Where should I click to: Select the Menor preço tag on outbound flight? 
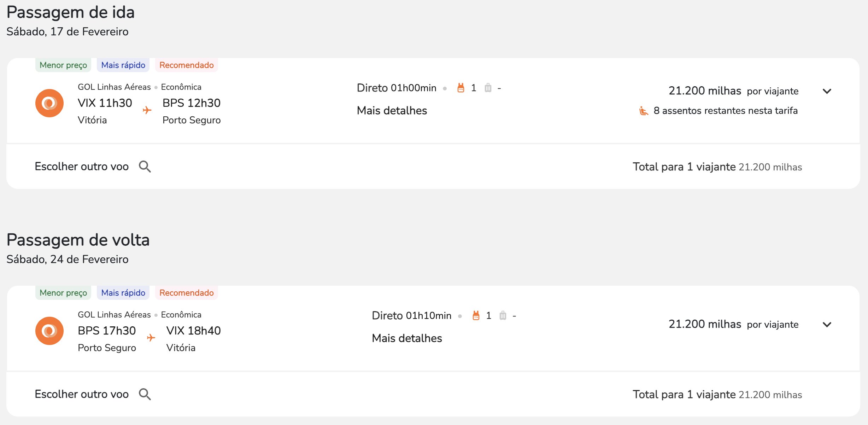click(x=63, y=65)
